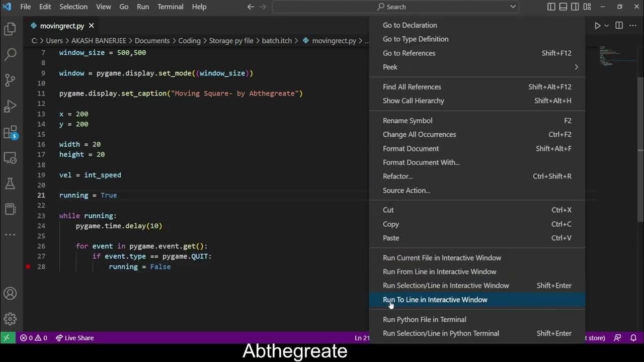Open the Testing flask view
The image size is (644, 362).
pos(10,184)
